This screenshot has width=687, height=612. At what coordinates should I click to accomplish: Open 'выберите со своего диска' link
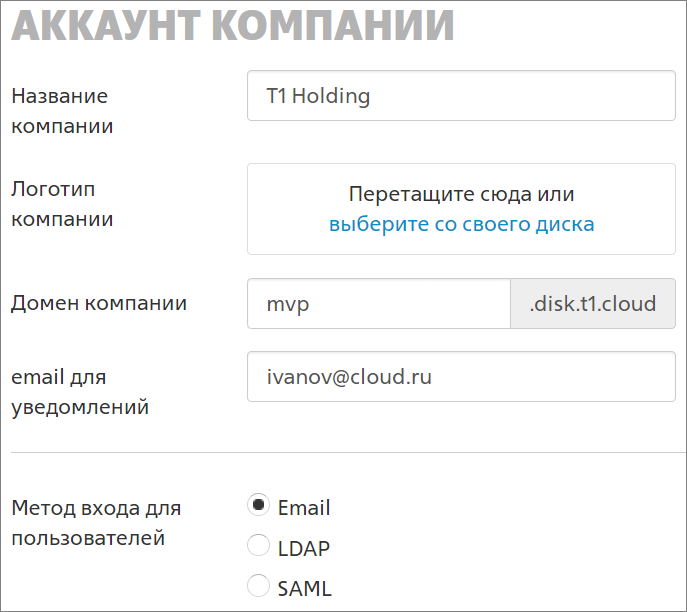pyautogui.click(x=461, y=224)
